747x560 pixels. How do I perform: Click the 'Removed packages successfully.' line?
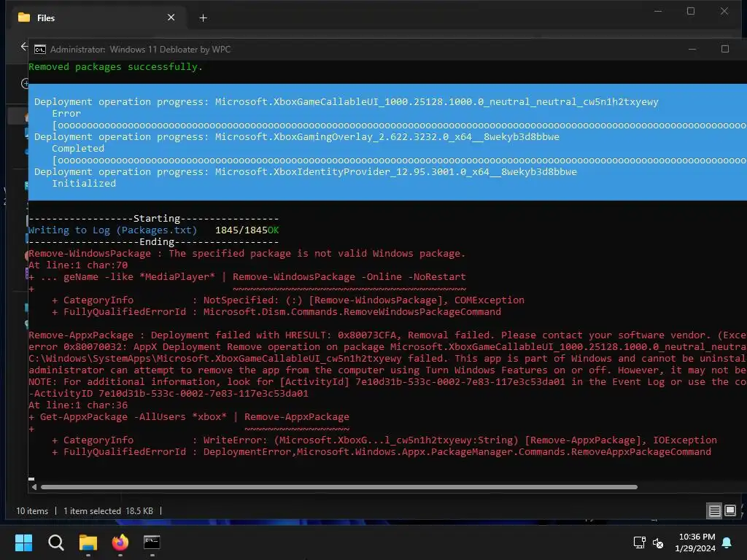coord(116,66)
